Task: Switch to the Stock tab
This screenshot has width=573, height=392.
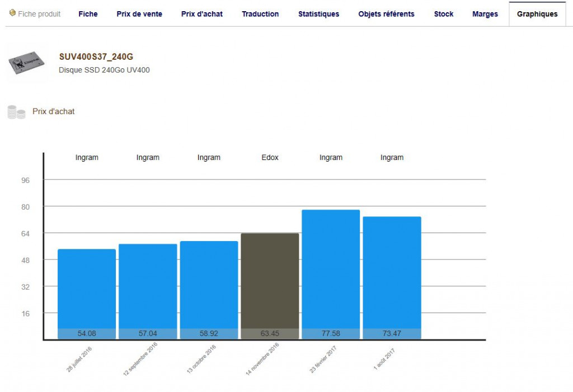Action: pos(444,14)
